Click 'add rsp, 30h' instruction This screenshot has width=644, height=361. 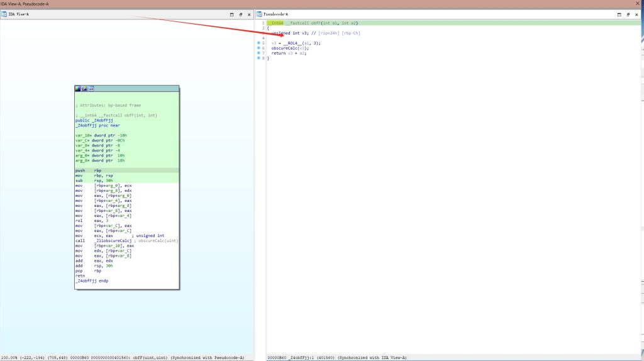[x=94, y=266]
